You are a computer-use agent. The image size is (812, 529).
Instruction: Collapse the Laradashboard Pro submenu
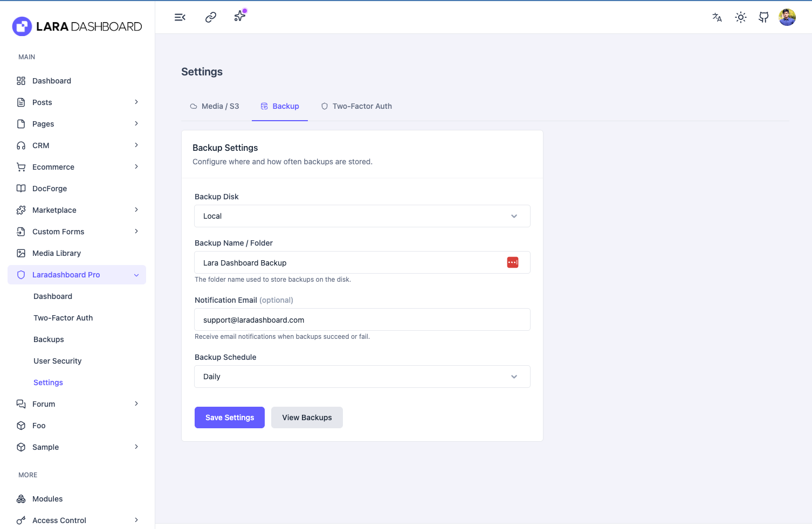136,275
